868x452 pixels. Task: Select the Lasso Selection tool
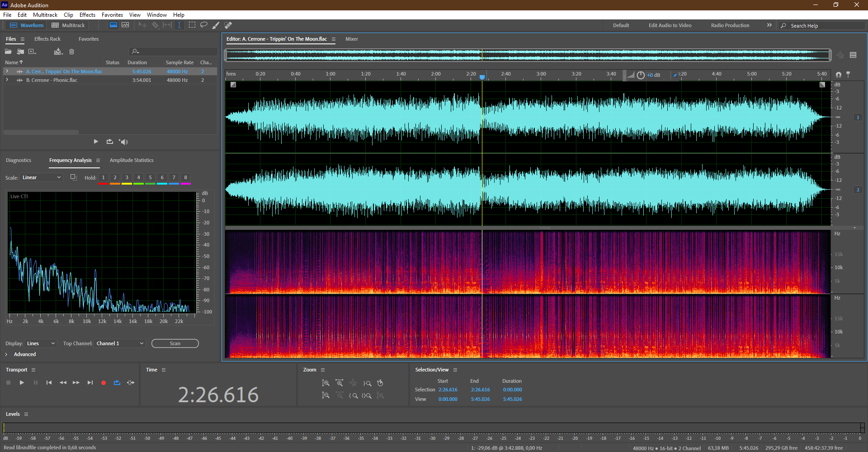(x=204, y=25)
